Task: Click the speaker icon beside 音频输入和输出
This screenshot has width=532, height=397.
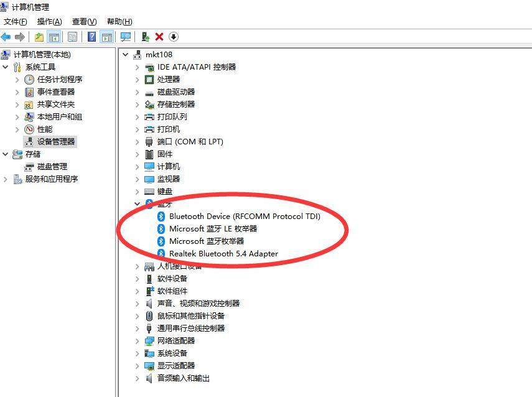Action: click(x=149, y=378)
